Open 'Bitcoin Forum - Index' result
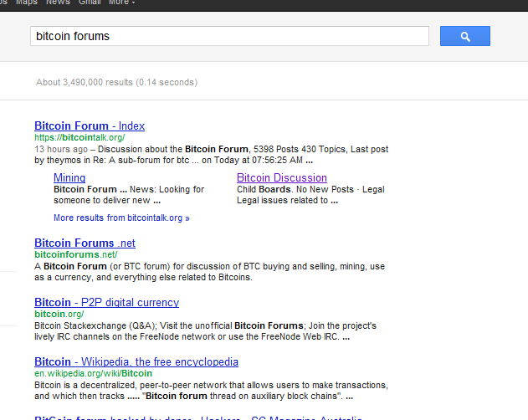This screenshot has width=528, height=420. coord(90,125)
